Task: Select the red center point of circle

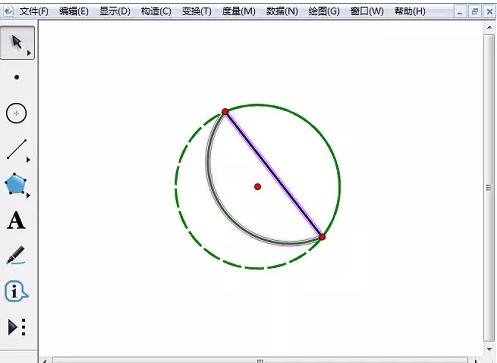Action: (257, 187)
